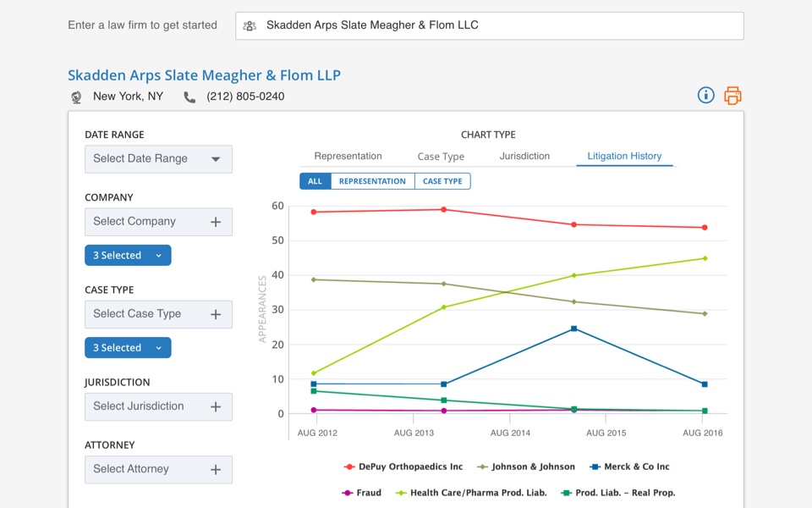The width and height of the screenshot is (812, 508).
Task: Click the orange print icon
Action: [x=732, y=96]
